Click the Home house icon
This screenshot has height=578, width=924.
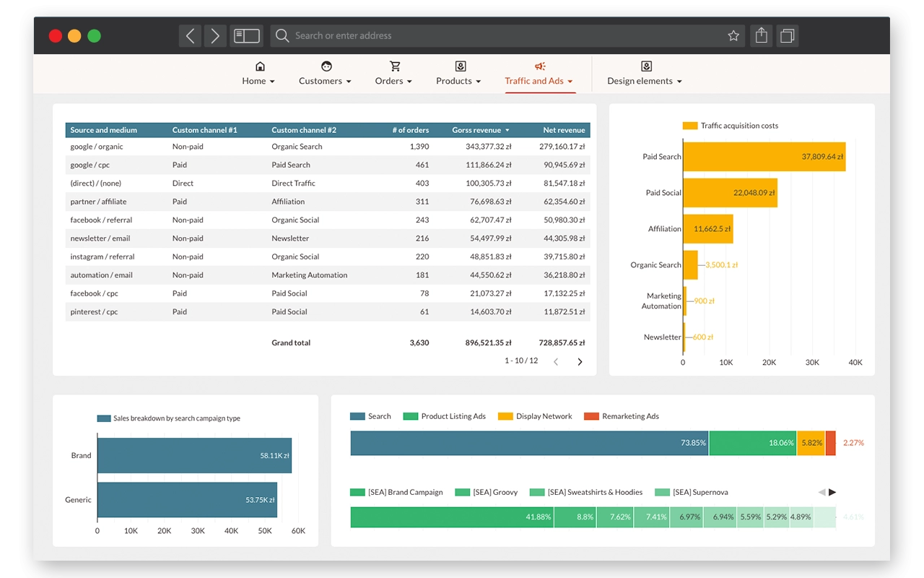pyautogui.click(x=260, y=66)
